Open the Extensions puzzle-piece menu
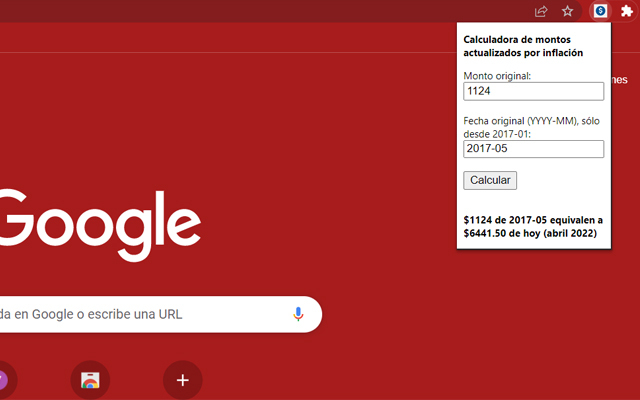The image size is (640, 400). pos(627,11)
